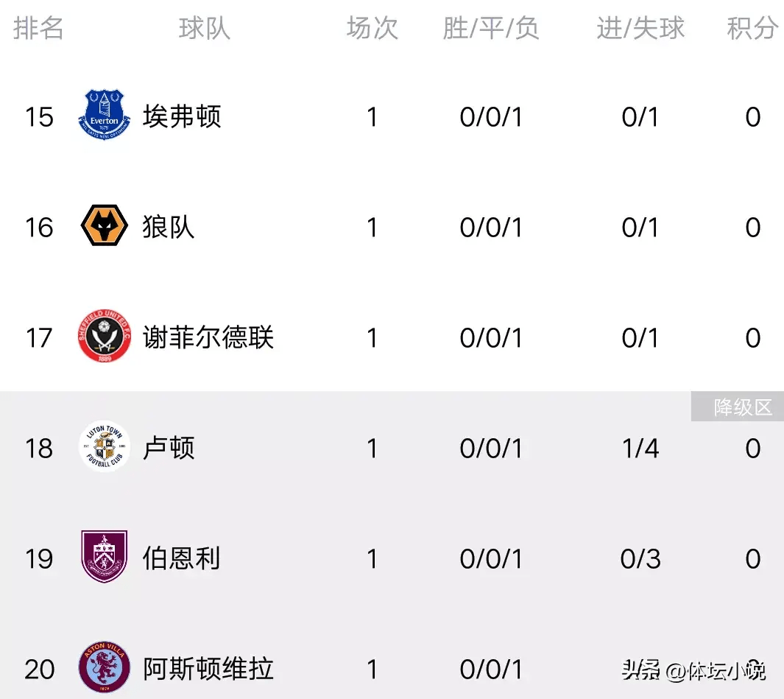Image resolution: width=784 pixels, height=699 pixels.
Task: Click the Luton Town club crest
Action: (105, 447)
